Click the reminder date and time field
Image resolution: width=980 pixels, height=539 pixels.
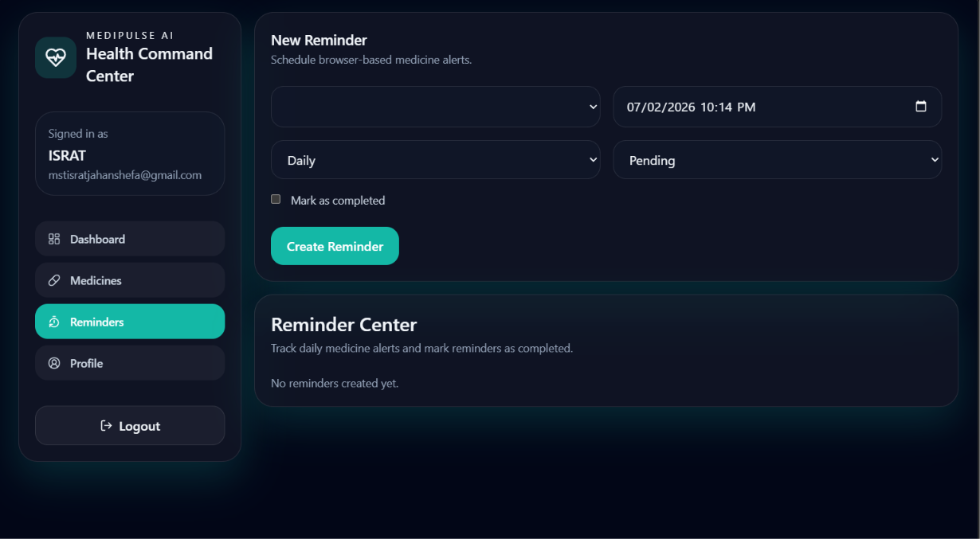tap(778, 107)
